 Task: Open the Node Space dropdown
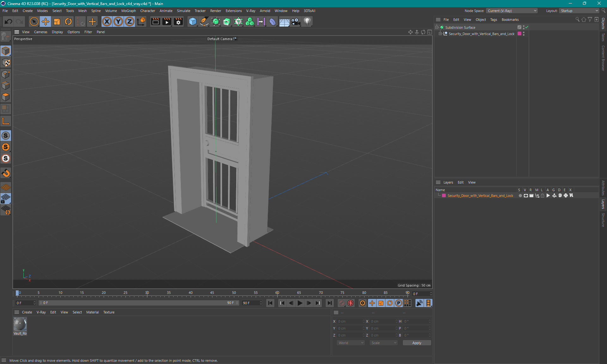point(512,11)
